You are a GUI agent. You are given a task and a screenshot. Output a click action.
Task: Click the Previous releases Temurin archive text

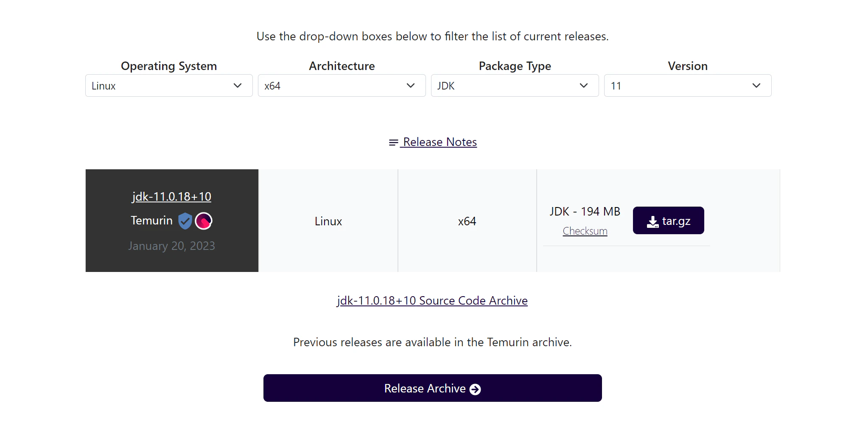[432, 342]
